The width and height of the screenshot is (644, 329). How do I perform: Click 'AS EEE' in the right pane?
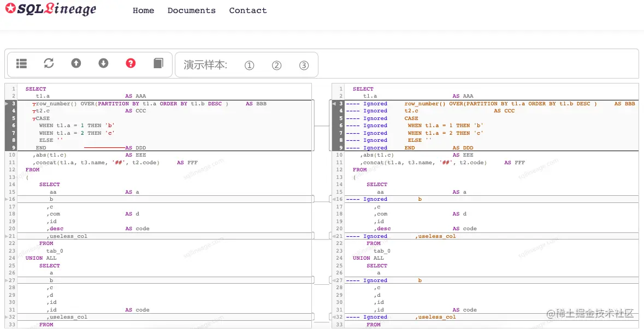tap(463, 155)
